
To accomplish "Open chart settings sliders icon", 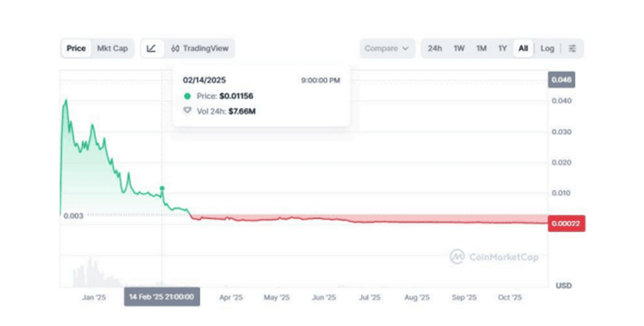I will click(x=572, y=48).
